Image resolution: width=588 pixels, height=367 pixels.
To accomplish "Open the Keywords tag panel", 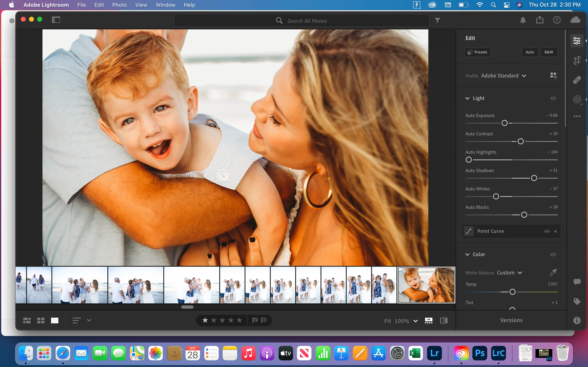I will point(577,301).
